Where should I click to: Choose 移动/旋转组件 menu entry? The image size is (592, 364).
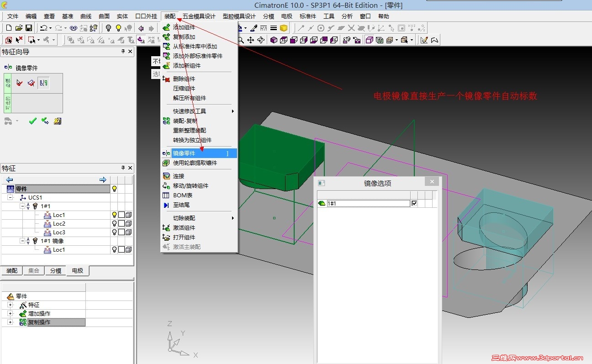pyautogui.click(x=199, y=185)
